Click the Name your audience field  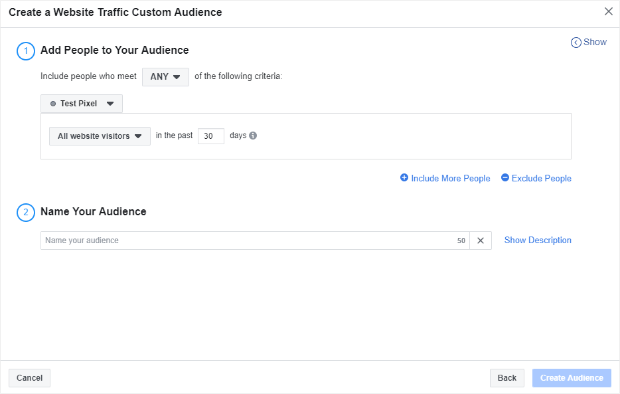coord(255,241)
